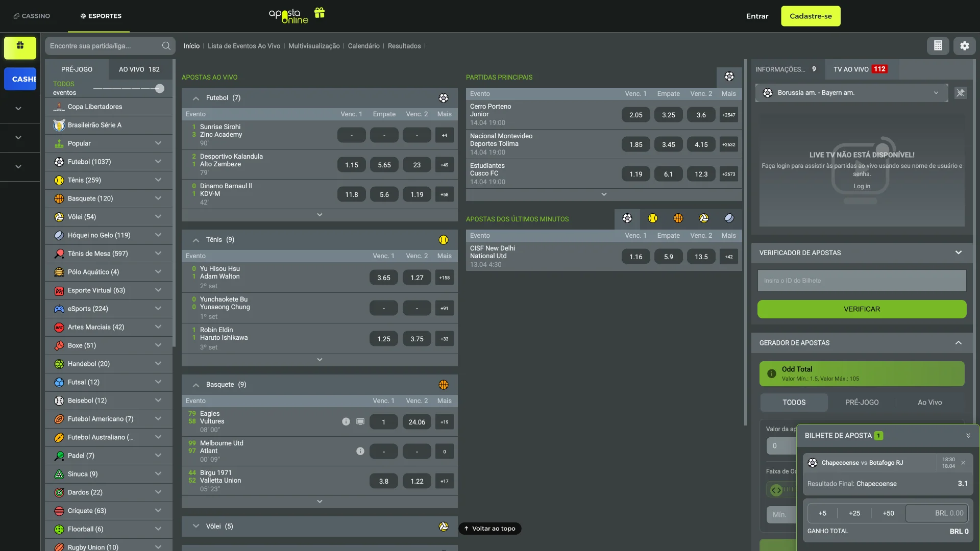Click the green gift bonus sidebar button
The height and width of the screenshot is (551, 980).
click(20, 48)
